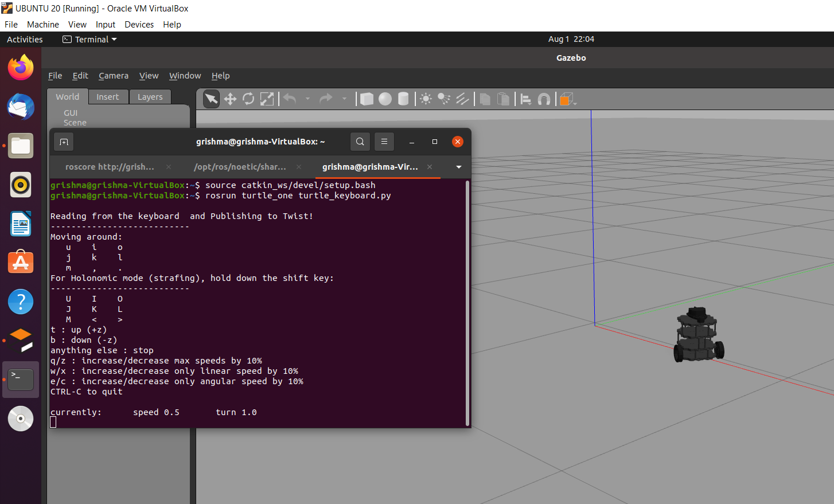Enable the snap tool (magnet icon)

(x=544, y=99)
